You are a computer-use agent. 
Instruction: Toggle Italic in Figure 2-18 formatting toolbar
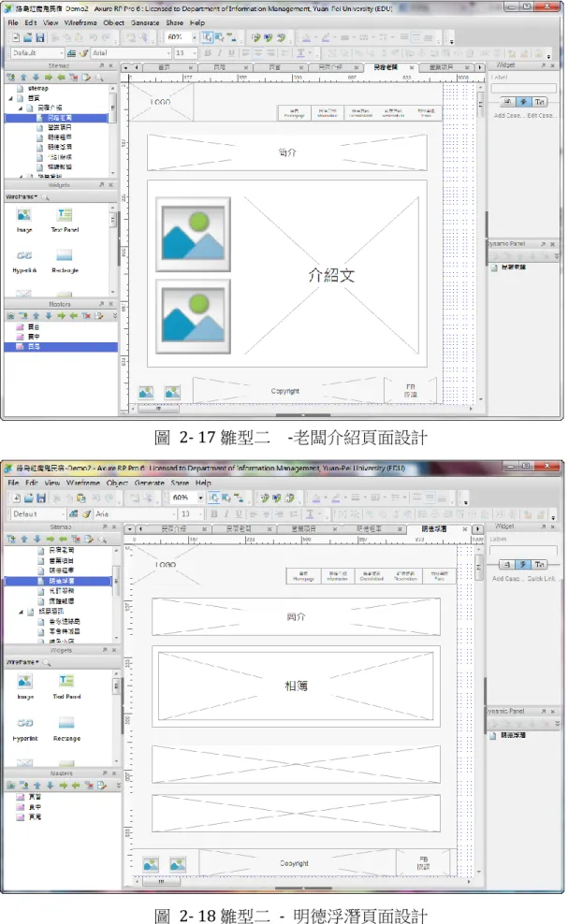coord(226,513)
